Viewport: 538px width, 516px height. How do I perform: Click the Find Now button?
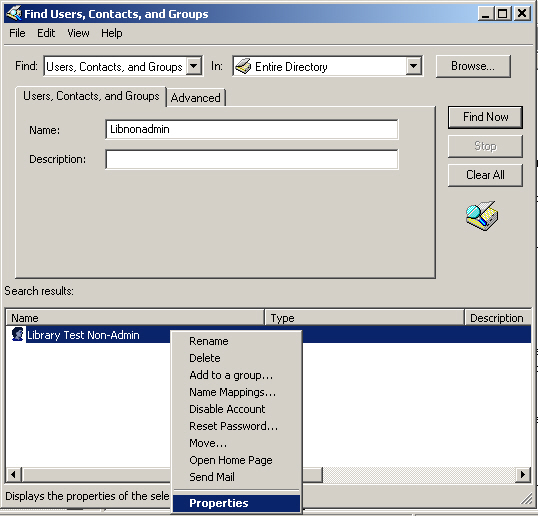click(x=485, y=117)
